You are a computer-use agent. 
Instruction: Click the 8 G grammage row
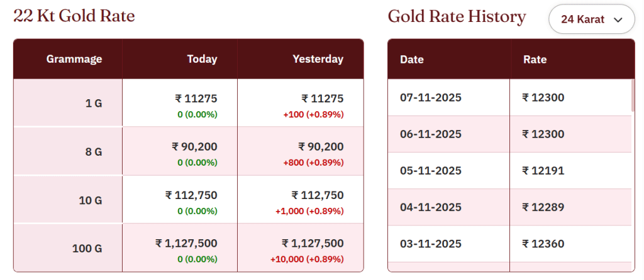click(x=93, y=152)
